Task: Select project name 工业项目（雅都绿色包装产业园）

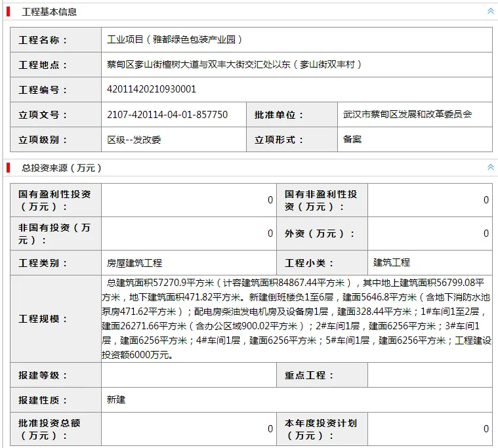Action: coord(175,40)
